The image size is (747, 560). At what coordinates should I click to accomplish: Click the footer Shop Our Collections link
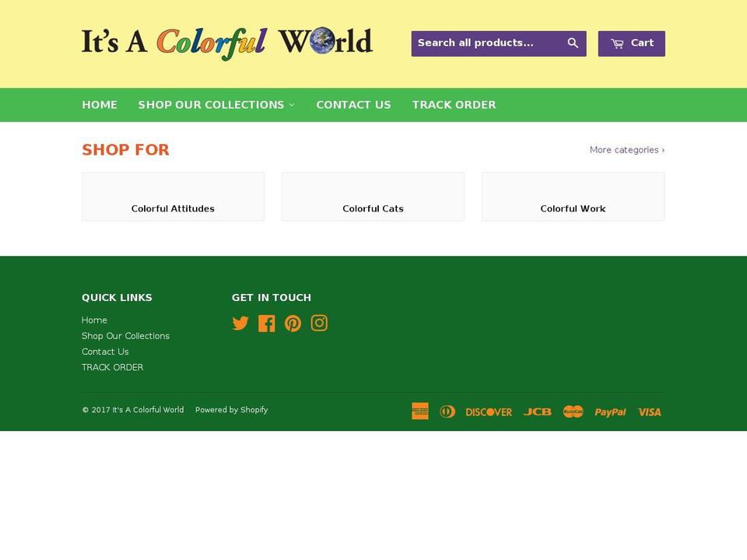pyautogui.click(x=125, y=336)
